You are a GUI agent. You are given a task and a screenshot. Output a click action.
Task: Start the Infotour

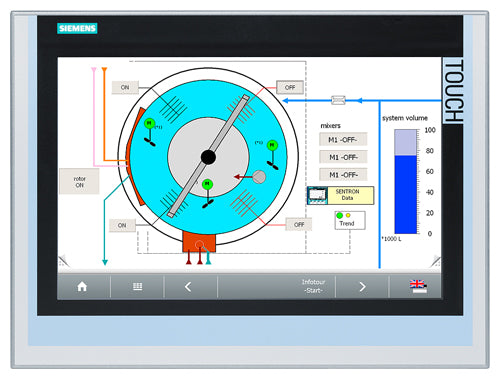[313, 286]
